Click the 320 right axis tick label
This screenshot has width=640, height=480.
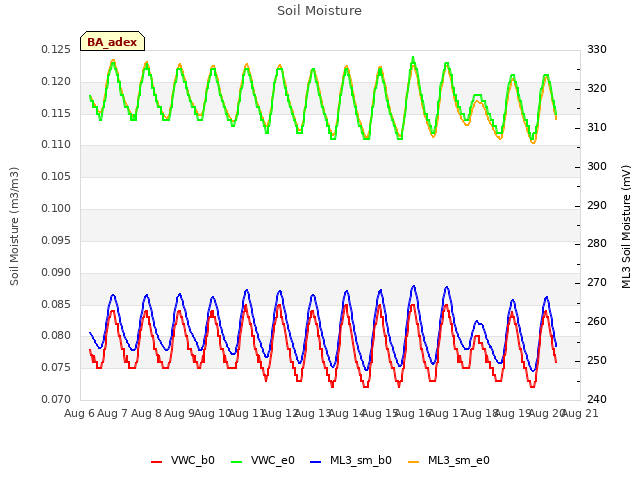click(x=597, y=89)
